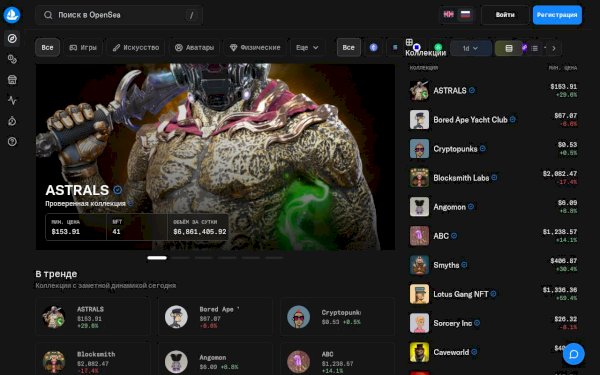Click the Проверенная коллекция label
Screen dimensions: 600x375
point(85,204)
